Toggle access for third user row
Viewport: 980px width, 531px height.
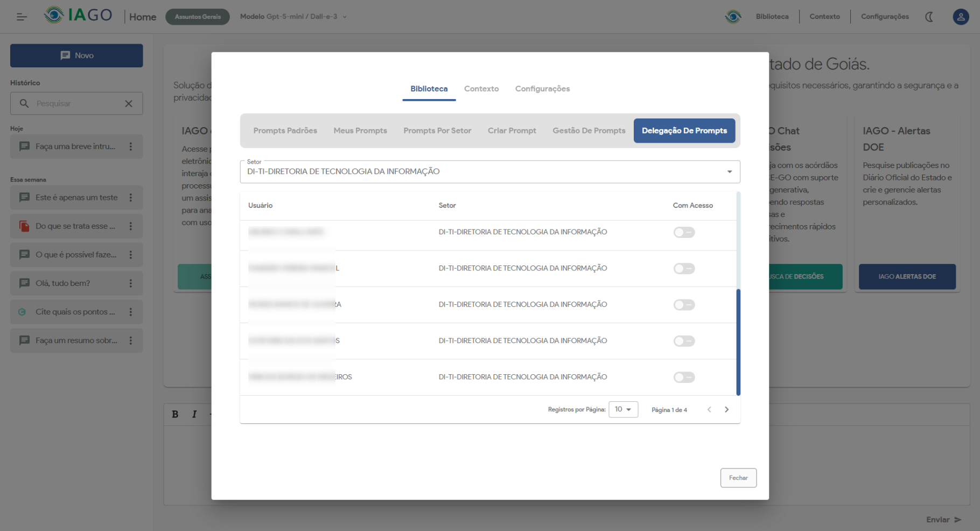(x=684, y=305)
